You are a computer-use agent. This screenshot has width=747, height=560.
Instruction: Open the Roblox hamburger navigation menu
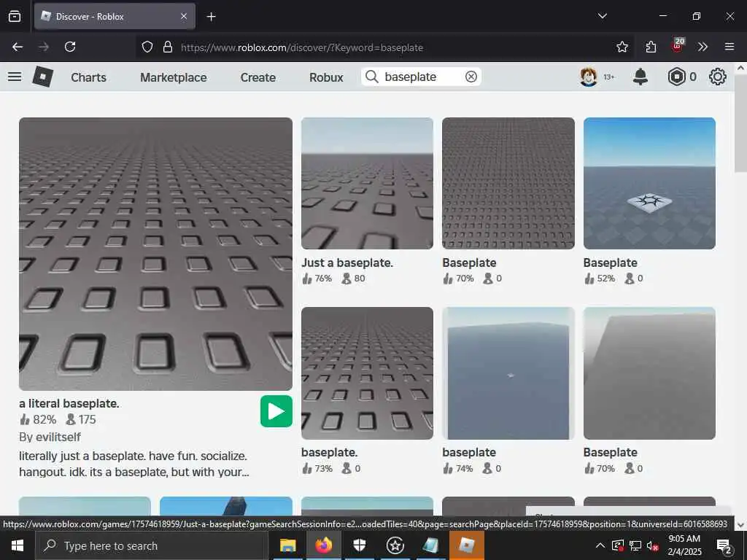(x=15, y=77)
